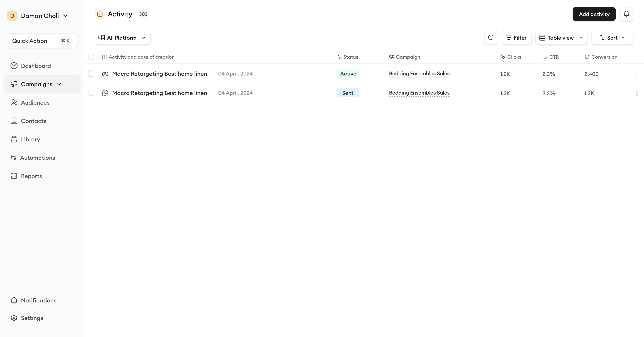The image size is (644, 337).
Task: Go to Dashboard in the sidebar
Action: point(36,66)
